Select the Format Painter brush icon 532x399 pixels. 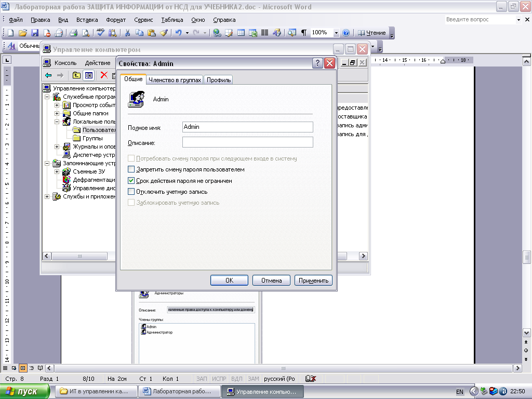click(x=164, y=33)
